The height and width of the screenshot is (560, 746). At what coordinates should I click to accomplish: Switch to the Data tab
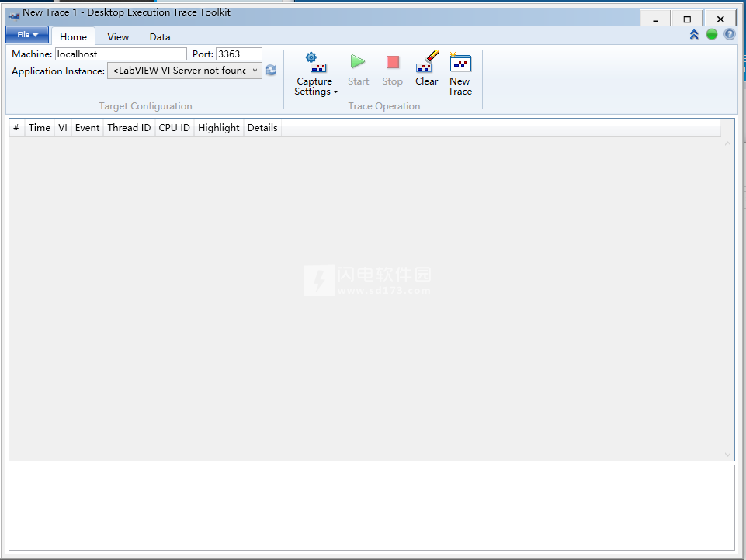[x=160, y=36]
